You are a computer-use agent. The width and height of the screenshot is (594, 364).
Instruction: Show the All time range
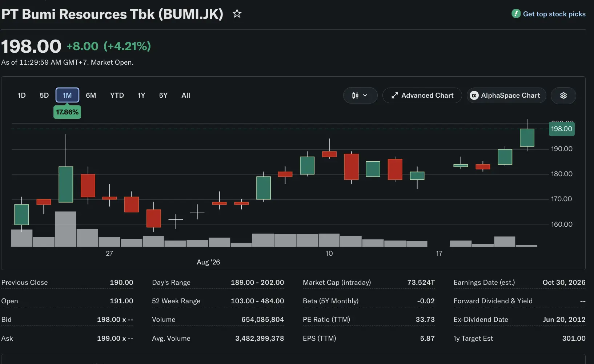(186, 95)
